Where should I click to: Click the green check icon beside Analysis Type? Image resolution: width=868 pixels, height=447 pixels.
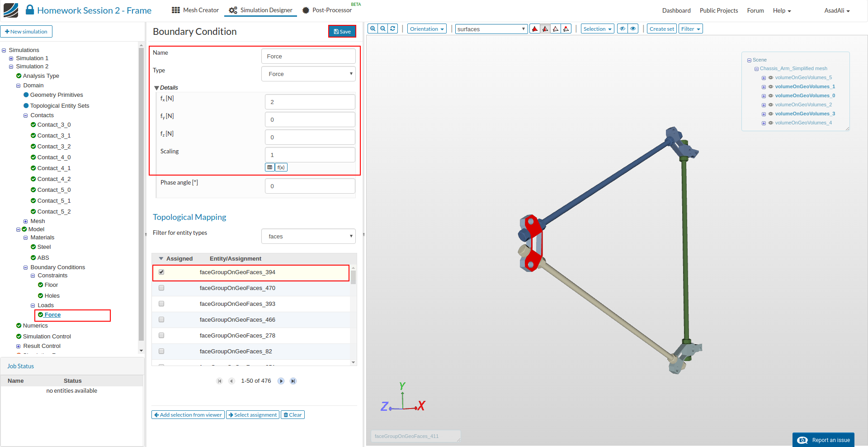coord(19,76)
